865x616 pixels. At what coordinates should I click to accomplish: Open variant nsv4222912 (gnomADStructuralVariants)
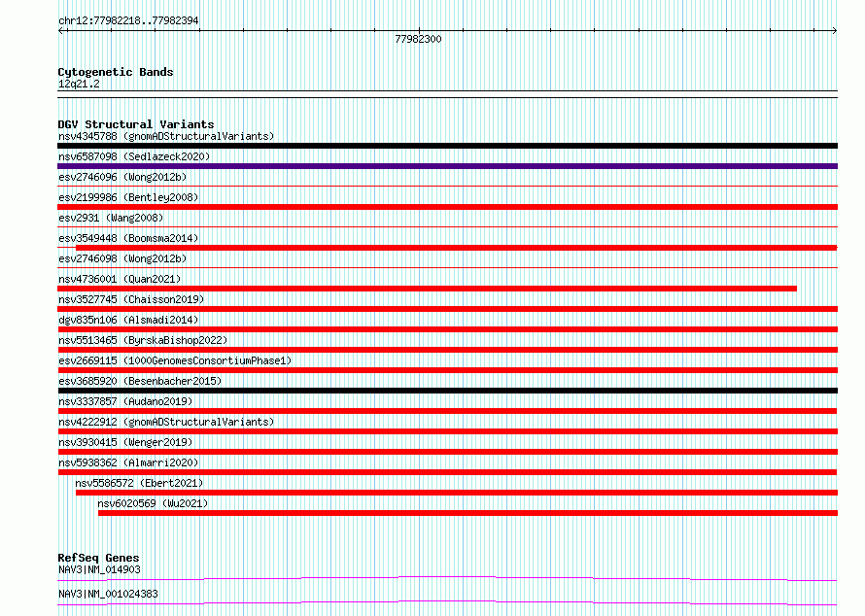[x=166, y=422]
